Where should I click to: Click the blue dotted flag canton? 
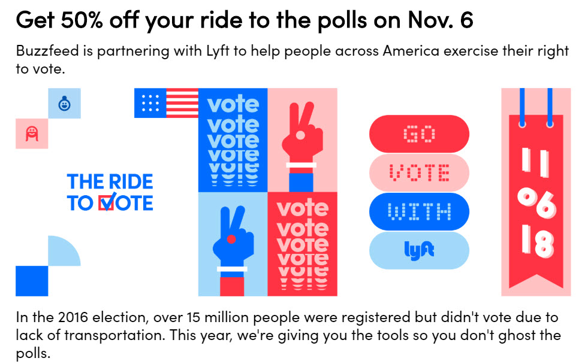pos(150,103)
